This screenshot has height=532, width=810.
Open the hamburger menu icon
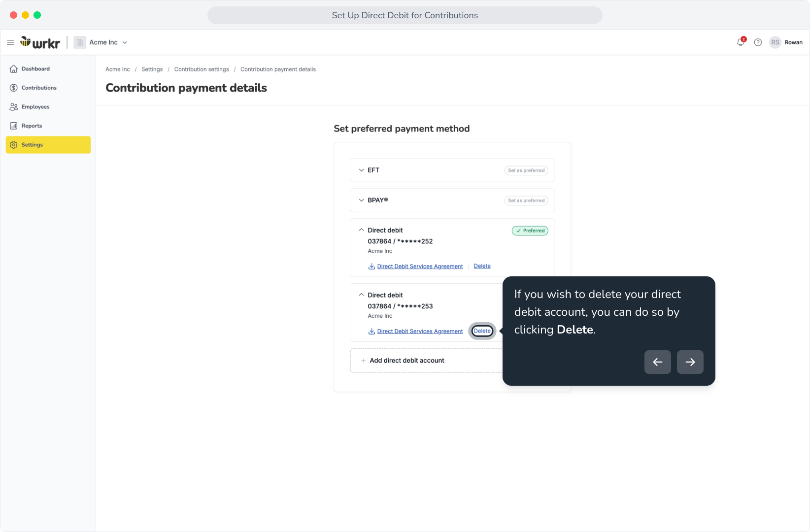coord(10,42)
